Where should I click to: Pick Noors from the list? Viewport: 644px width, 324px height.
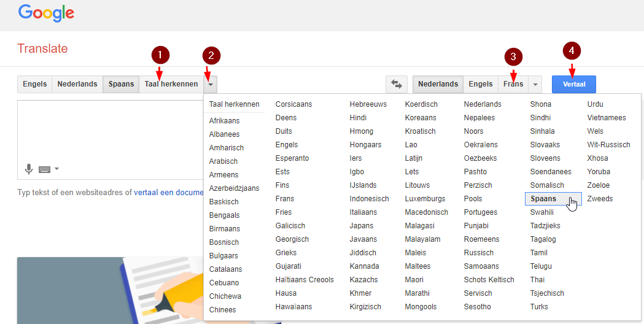473,131
